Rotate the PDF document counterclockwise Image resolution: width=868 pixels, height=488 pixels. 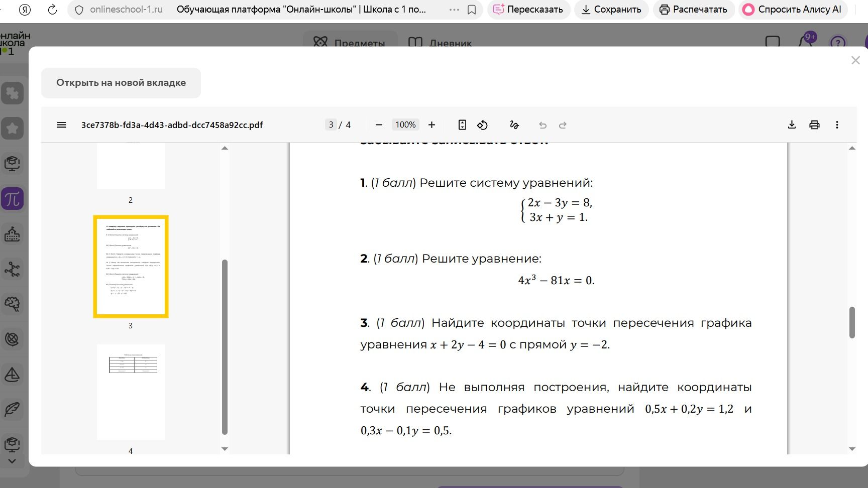[482, 125]
